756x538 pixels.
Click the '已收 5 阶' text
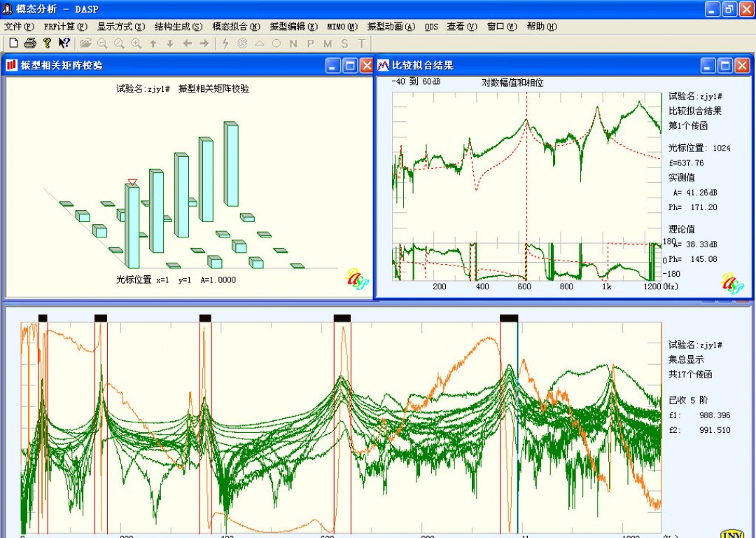[x=689, y=400]
